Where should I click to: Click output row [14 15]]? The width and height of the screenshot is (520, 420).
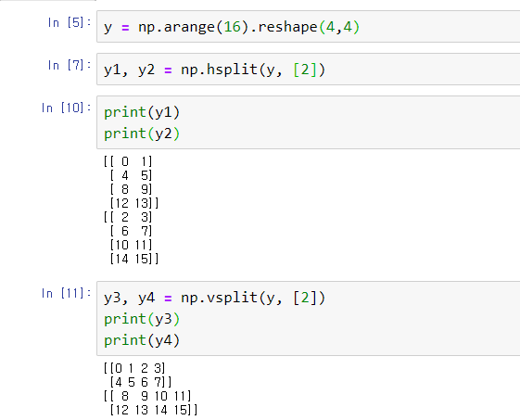[134, 259]
